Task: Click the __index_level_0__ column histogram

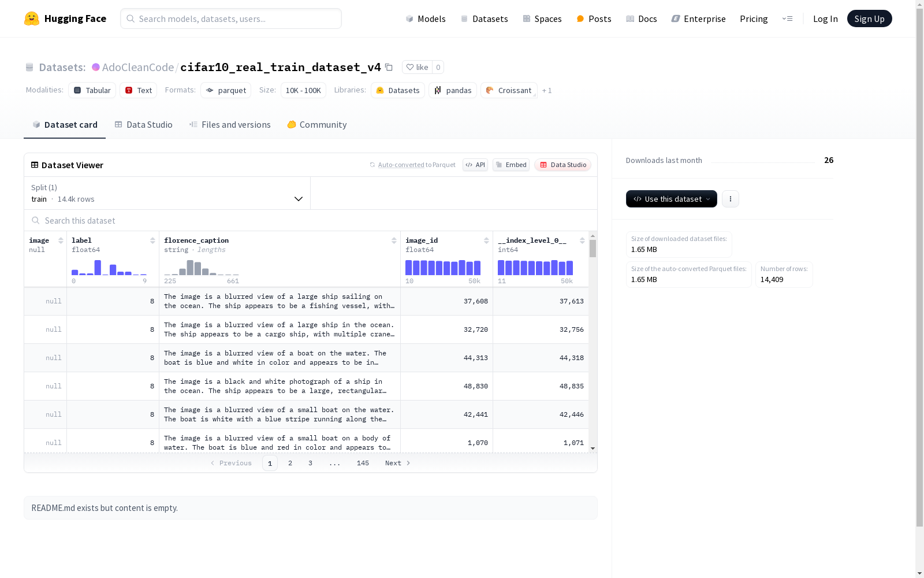Action: pyautogui.click(x=535, y=268)
